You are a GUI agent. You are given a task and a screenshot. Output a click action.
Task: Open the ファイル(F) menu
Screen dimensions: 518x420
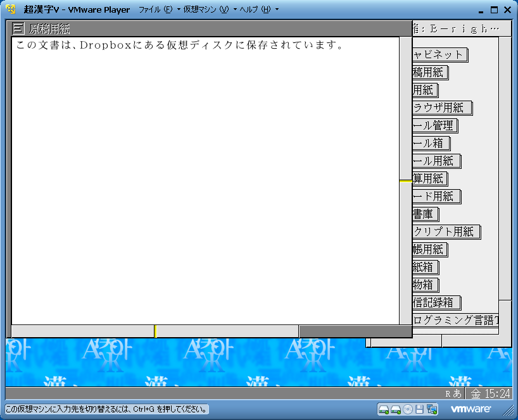tap(155, 9)
